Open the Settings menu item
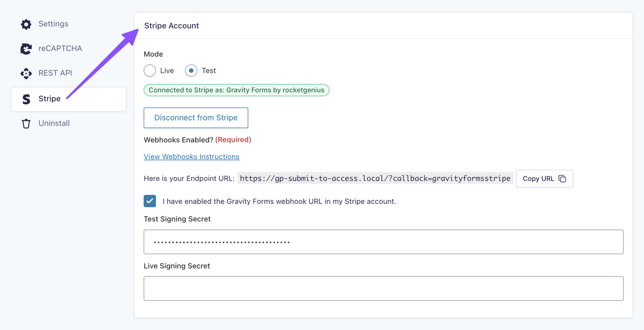644x330 pixels. point(53,24)
